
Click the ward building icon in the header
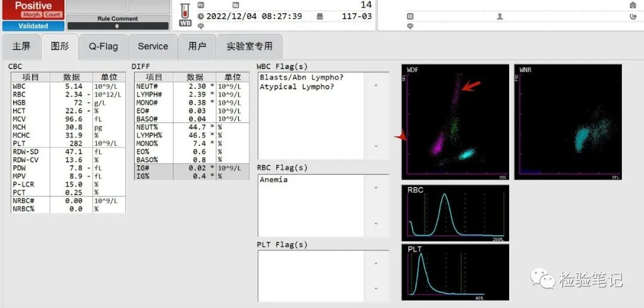(x=633, y=5)
